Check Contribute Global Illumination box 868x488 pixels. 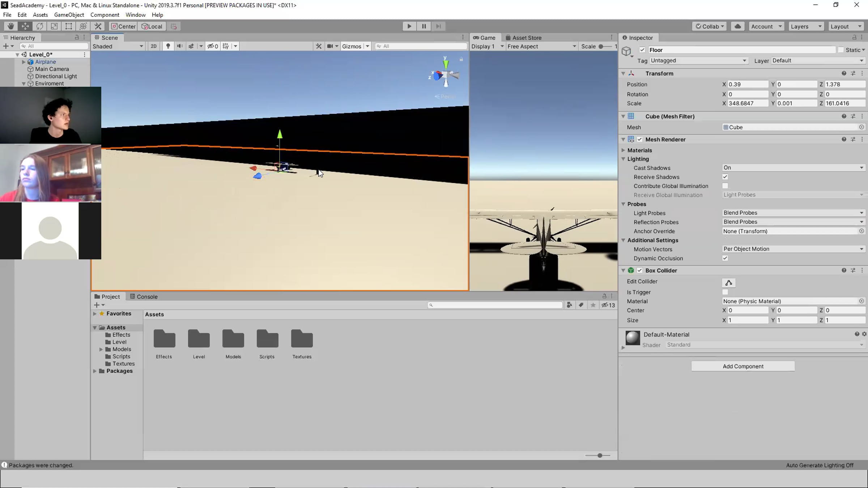pyautogui.click(x=725, y=186)
